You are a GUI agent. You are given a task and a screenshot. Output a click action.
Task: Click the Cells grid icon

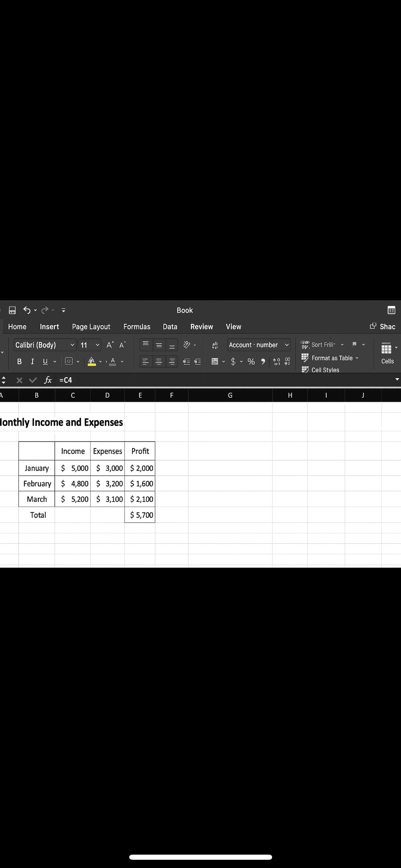pyautogui.click(x=386, y=348)
